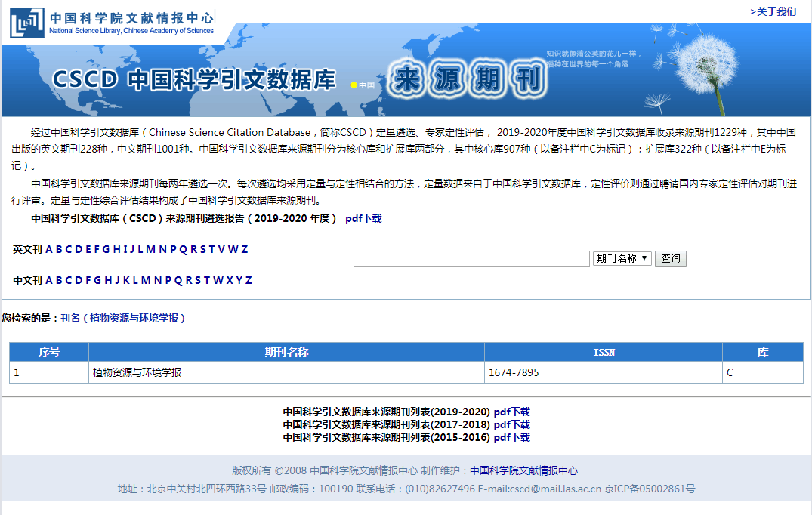Click the 刊名（植物资源与环境学报）search term link
Screen dimensions: 812x515
122,318
